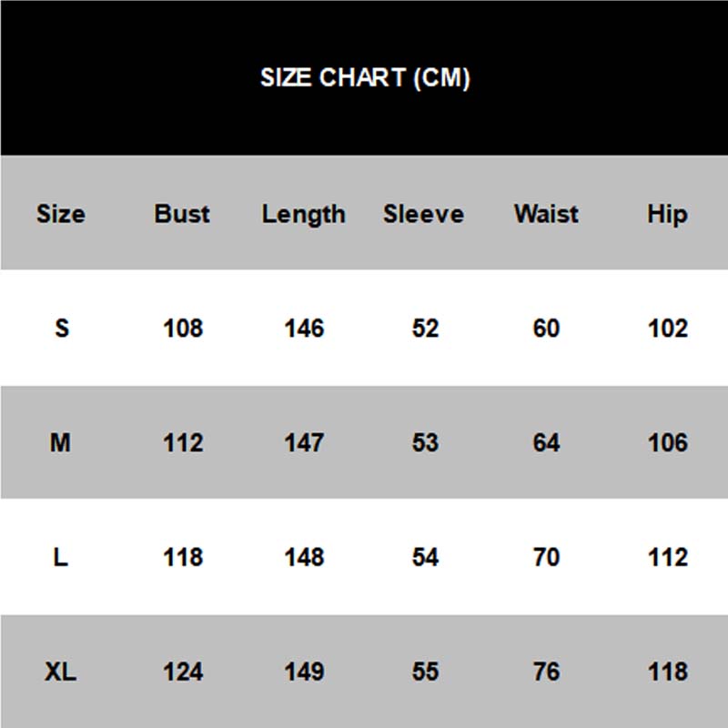Select the L size row label
This screenshot has height=728, width=728.
61,557
